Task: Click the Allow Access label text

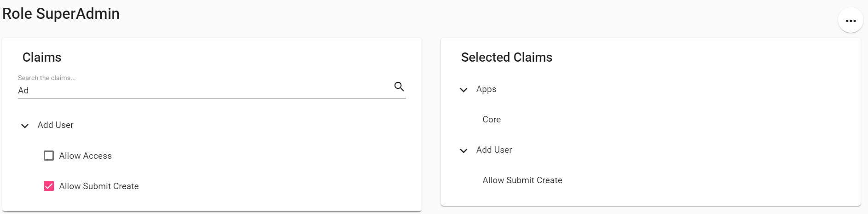Action: click(85, 156)
